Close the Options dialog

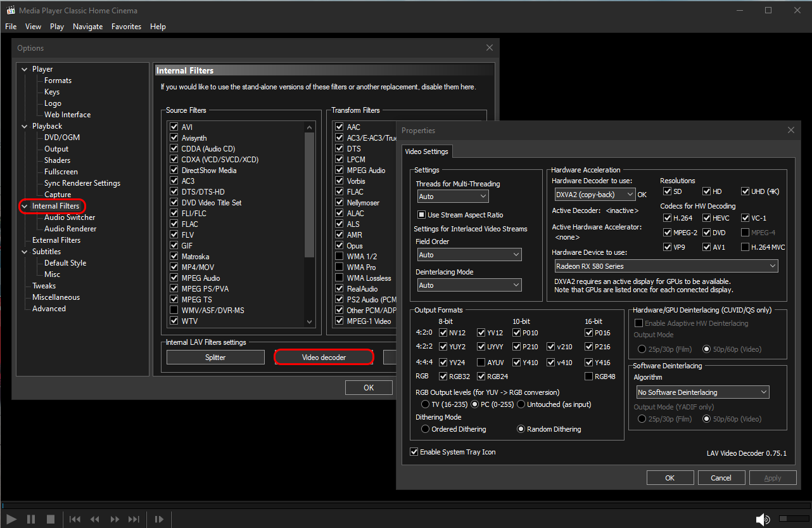pos(490,48)
